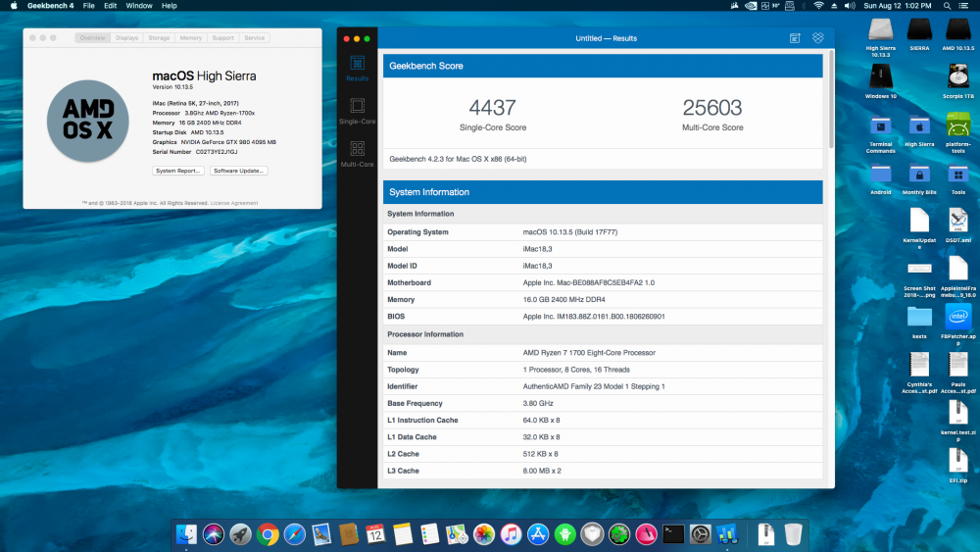Open the License Agreement link
980x552 pixels.
point(234,203)
